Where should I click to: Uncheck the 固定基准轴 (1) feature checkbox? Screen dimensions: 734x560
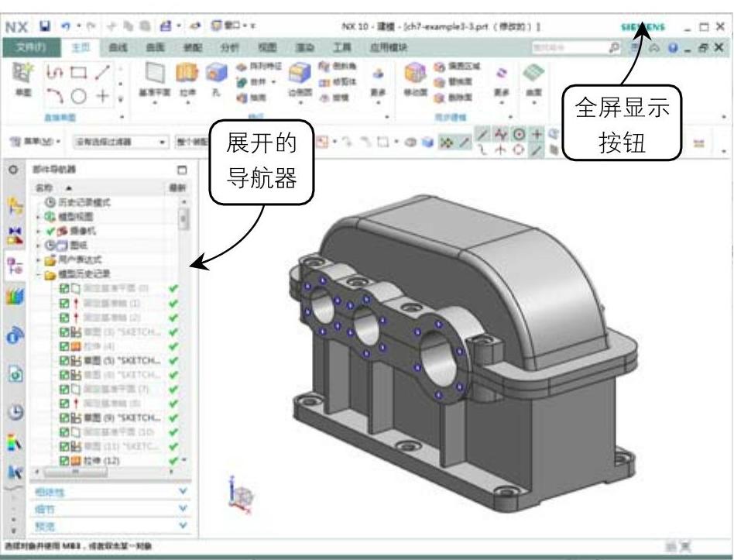point(64,303)
